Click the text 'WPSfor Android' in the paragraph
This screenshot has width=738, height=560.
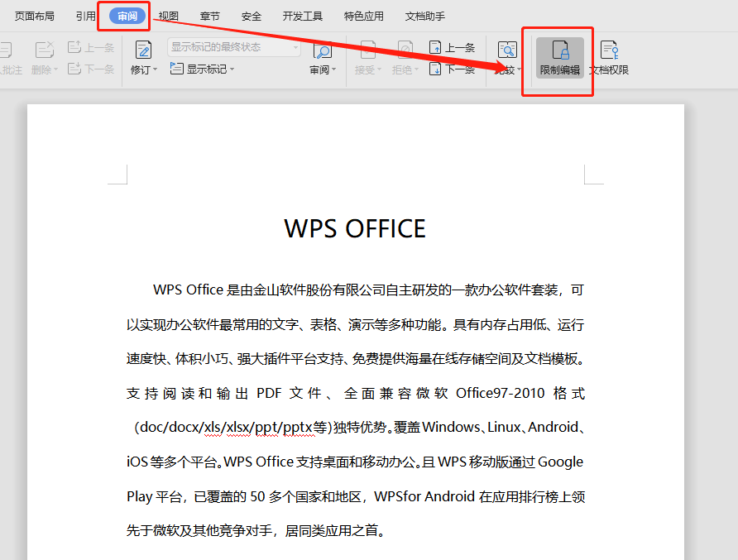click(x=424, y=496)
